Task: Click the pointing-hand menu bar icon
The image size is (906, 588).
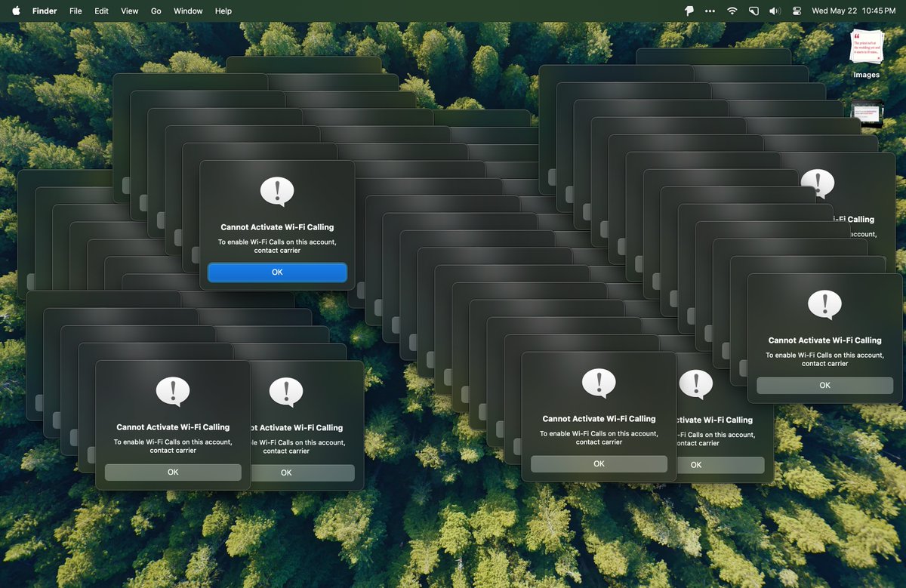Action: click(689, 11)
